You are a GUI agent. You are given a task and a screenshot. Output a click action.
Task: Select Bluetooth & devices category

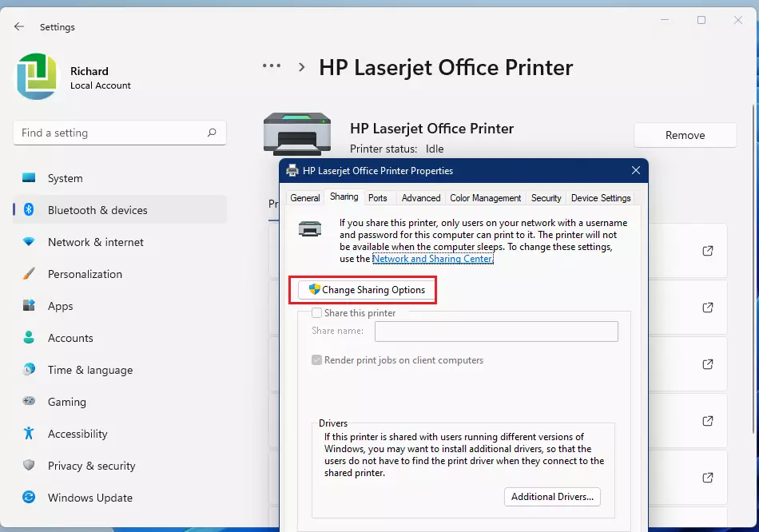(120, 210)
